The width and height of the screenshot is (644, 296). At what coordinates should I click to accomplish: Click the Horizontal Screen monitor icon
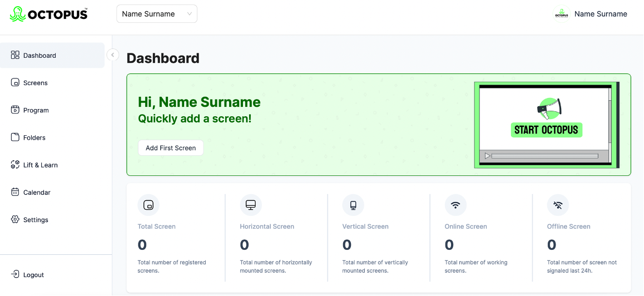click(251, 205)
